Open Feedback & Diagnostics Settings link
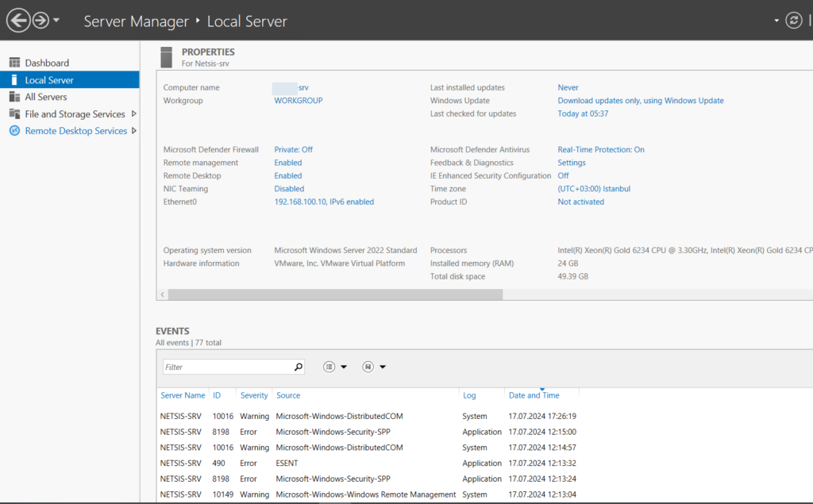Viewport: 813px width, 504px height. click(x=572, y=162)
